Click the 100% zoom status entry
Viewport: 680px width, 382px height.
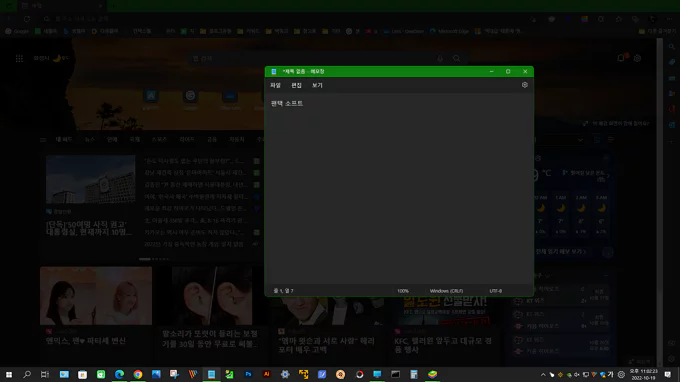[403, 291]
